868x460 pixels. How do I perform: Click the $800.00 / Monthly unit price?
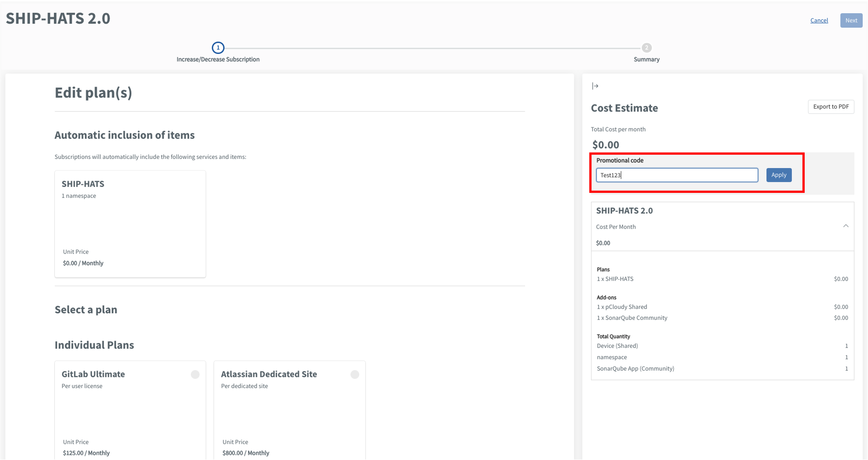tap(246, 453)
